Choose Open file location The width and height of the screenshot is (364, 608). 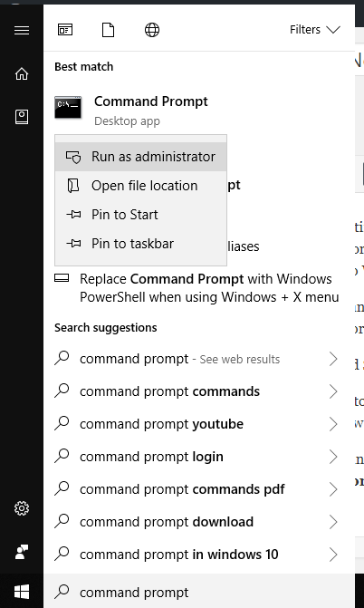pos(140,186)
